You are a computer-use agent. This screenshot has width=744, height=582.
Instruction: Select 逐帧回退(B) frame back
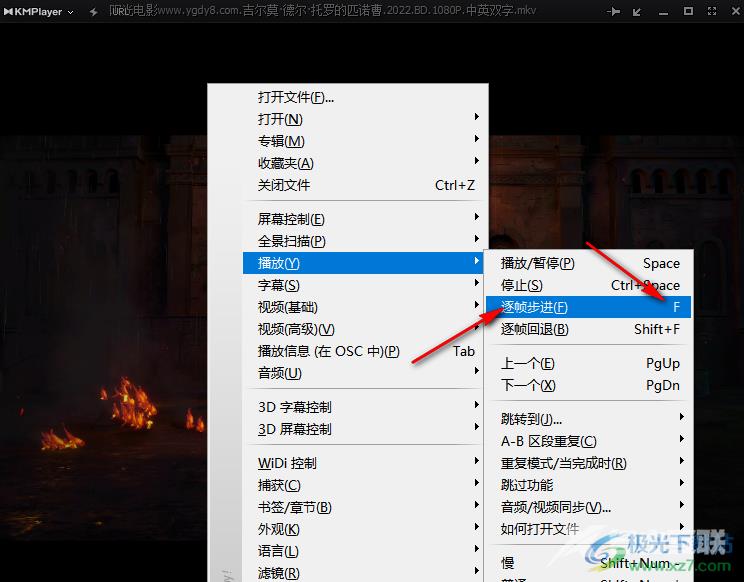(588, 329)
